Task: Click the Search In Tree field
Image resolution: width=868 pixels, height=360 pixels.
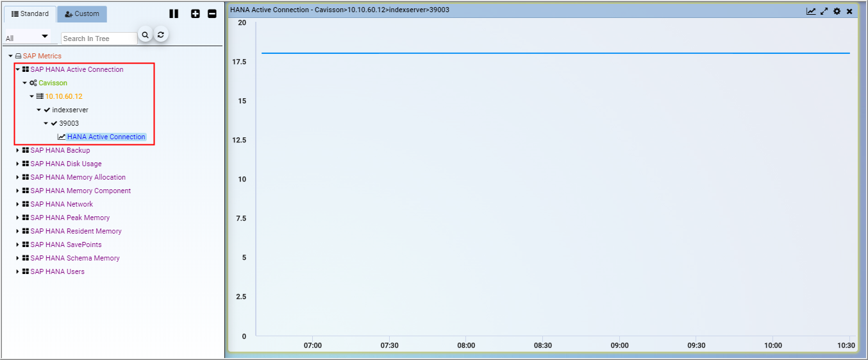Action: pos(99,39)
